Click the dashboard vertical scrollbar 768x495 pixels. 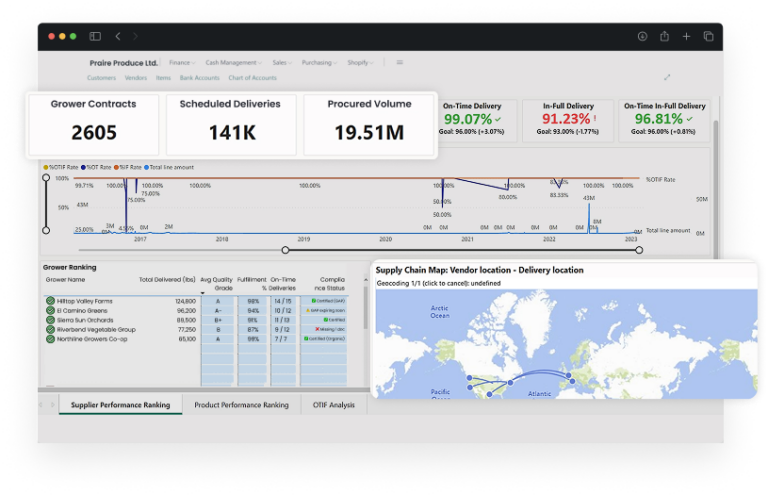pos(716,189)
